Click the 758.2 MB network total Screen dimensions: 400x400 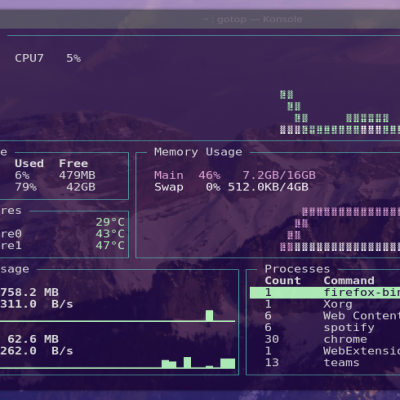[x=29, y=292]
